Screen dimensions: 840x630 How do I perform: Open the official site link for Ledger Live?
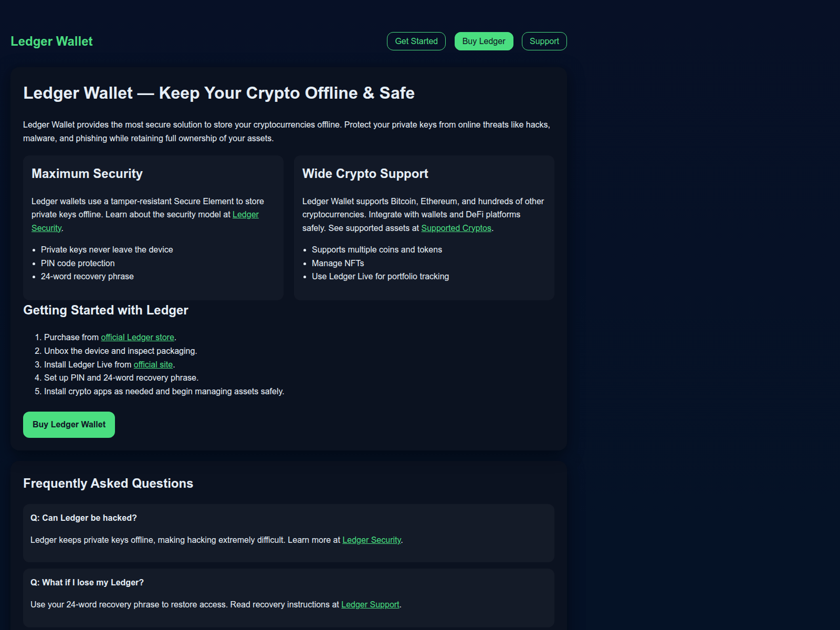[153, 365]
